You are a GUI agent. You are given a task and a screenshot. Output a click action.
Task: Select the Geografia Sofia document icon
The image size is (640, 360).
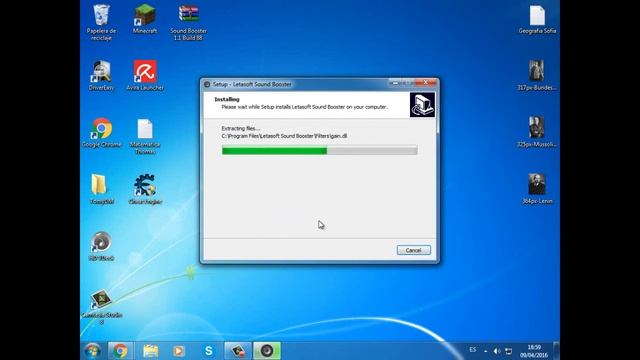(x=537, y=19)
